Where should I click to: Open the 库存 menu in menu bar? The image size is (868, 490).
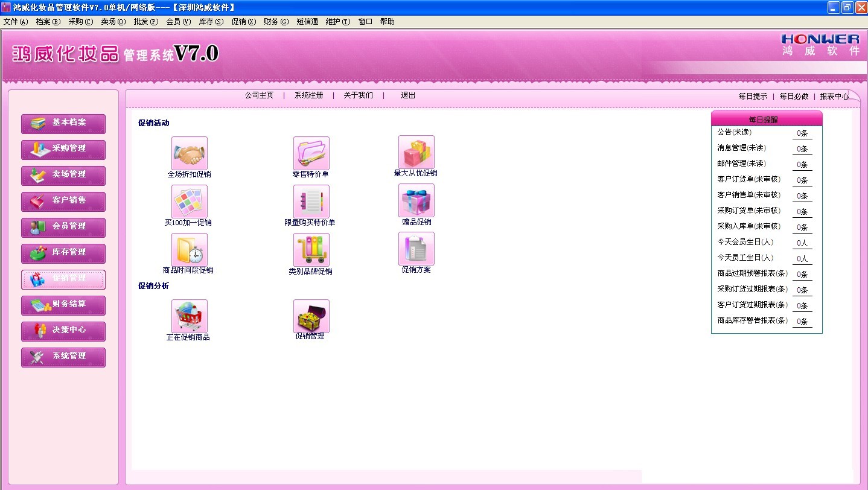tap(211, 22)
